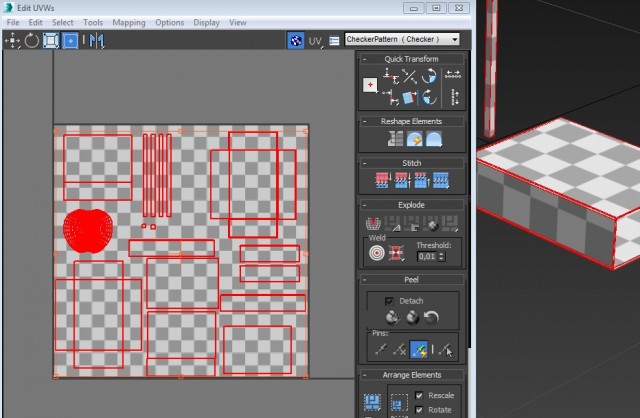Click the Threshold value field

(x=427, y=256)
